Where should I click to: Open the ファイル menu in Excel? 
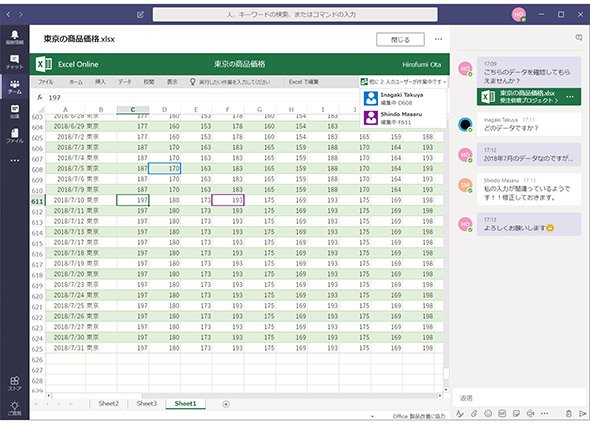[46, 82]
